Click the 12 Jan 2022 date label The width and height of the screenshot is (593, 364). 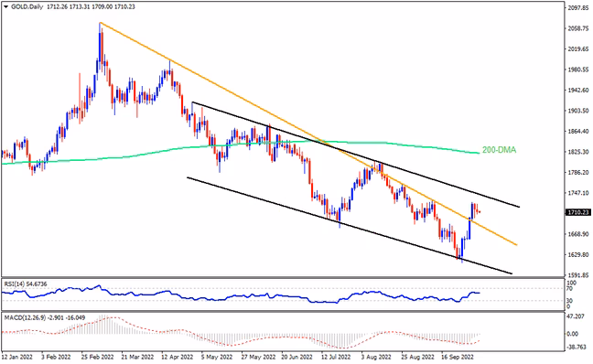(x=17, y=357)
